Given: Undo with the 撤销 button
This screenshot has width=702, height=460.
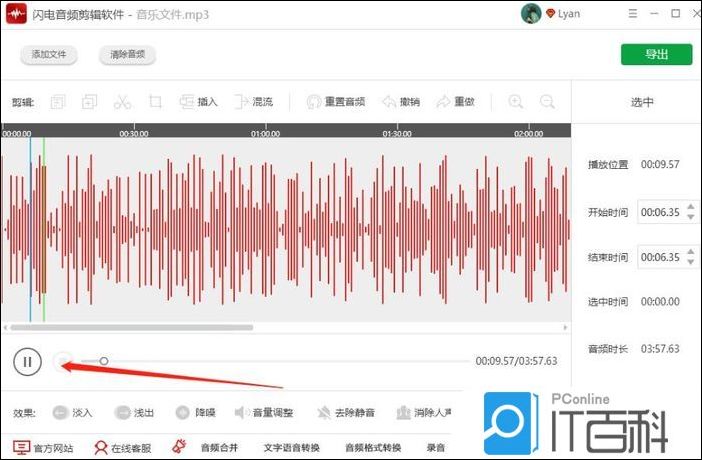Looking at the screenshot, I should tap(401, 102).
